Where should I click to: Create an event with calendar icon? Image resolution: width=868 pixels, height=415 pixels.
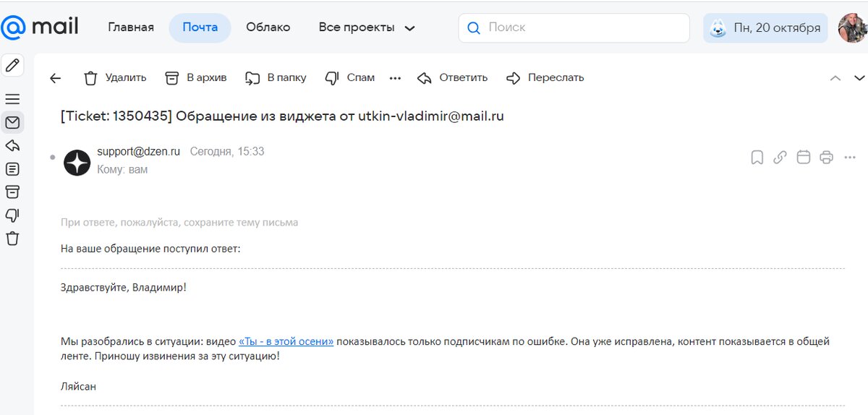point(803,158)
